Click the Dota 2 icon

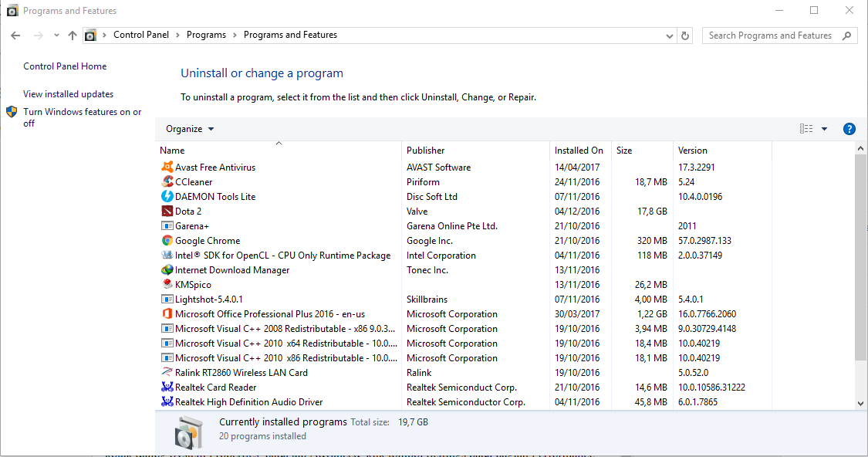[x=167, y=211]
